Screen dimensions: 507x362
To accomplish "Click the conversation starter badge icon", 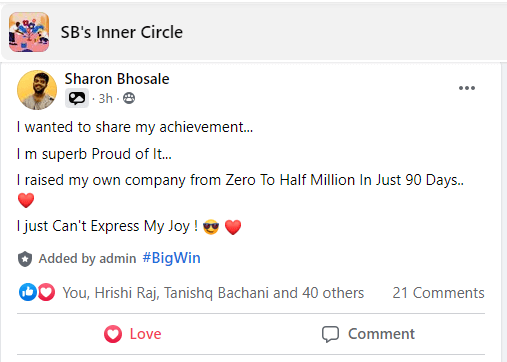I will 77,98.
